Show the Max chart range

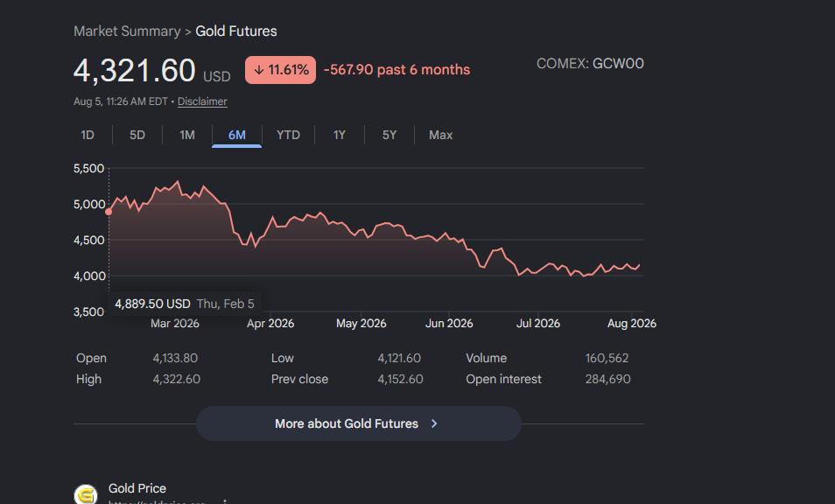441,135
